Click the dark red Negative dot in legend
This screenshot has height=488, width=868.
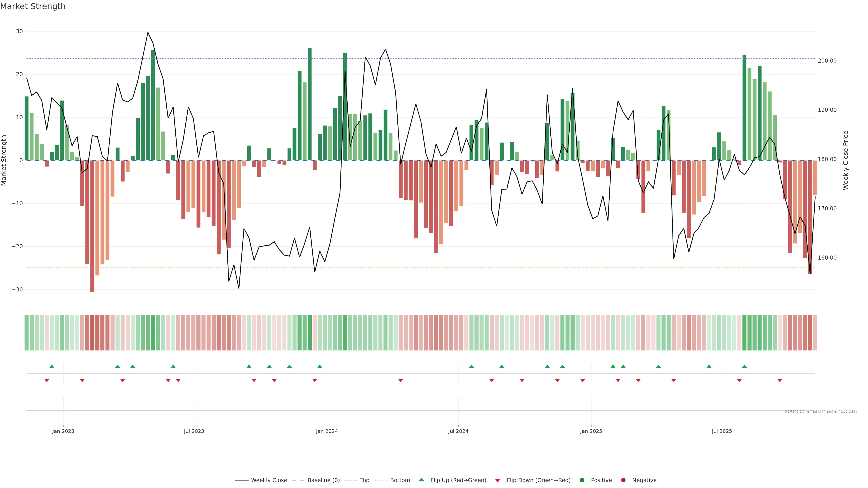tap(623, 480)
